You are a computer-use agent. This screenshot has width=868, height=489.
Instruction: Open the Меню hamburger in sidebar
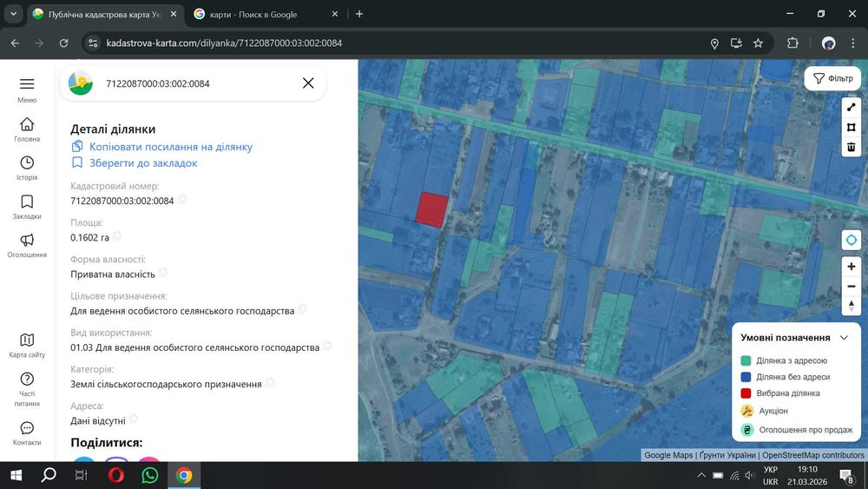27,89
